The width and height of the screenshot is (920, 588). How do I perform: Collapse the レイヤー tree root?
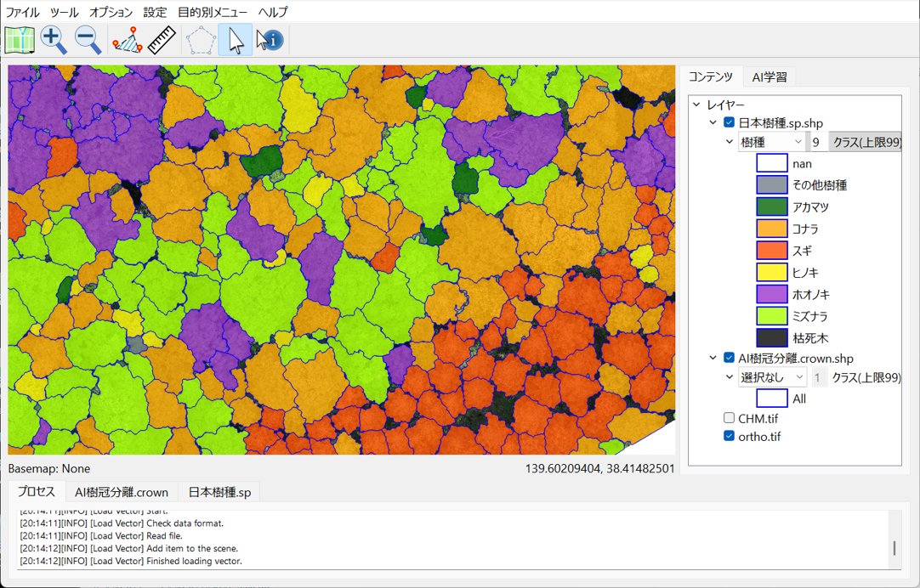click(696, 105)
